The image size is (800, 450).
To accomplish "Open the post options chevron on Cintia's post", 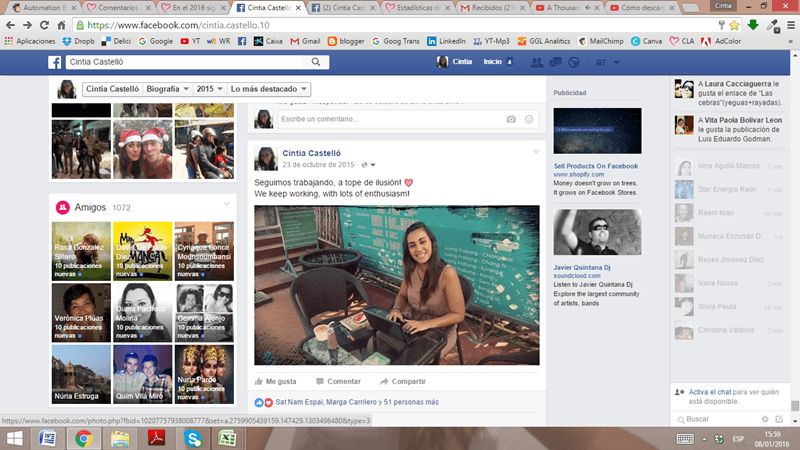I will pos(536,152).
